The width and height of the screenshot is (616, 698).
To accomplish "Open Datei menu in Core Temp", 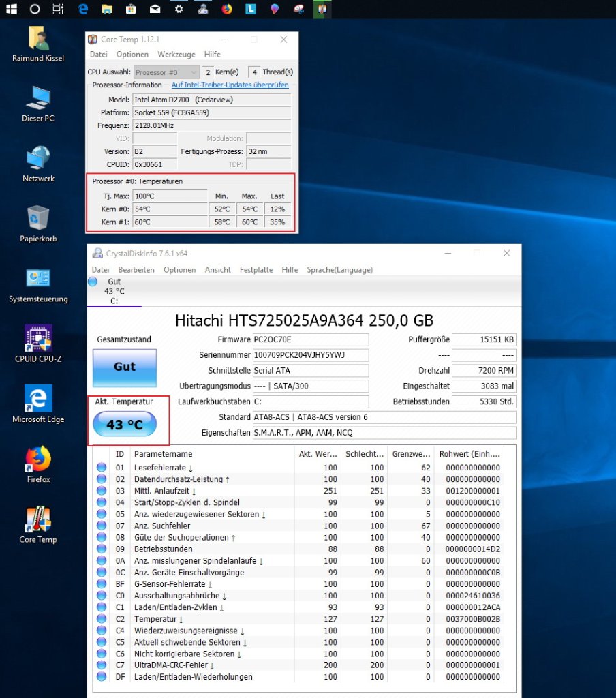I will [98, 55].
